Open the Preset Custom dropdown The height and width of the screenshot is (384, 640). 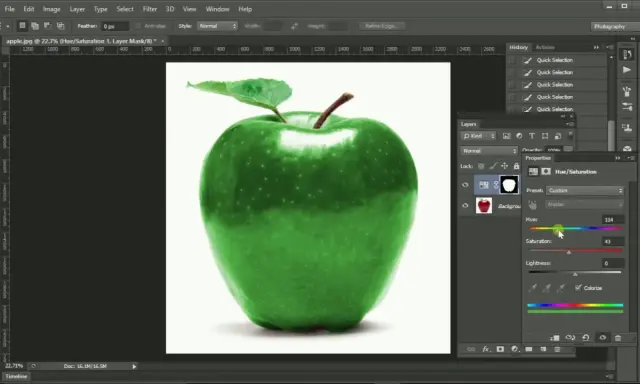click(x=585, y=191)
